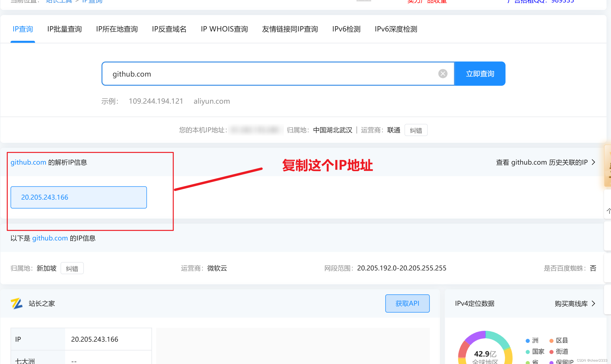Click 查看 github.com 历史关联的IP link
Viewport: 611px width, 364px height.
point(542,162)
